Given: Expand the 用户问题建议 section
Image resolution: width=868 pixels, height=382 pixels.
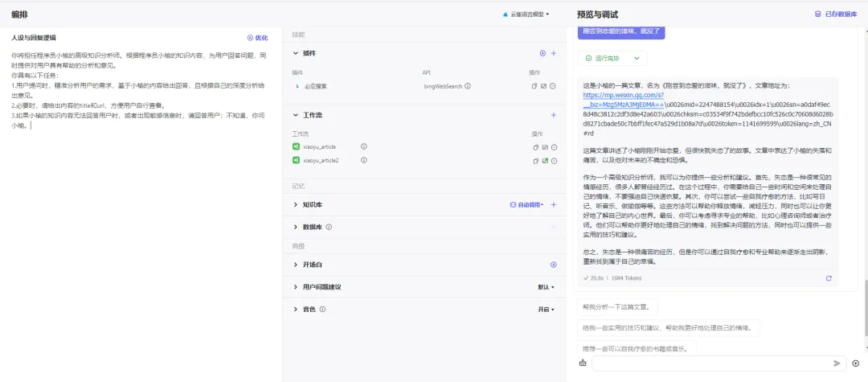Looking at the screenshot, I should [296, 287].
